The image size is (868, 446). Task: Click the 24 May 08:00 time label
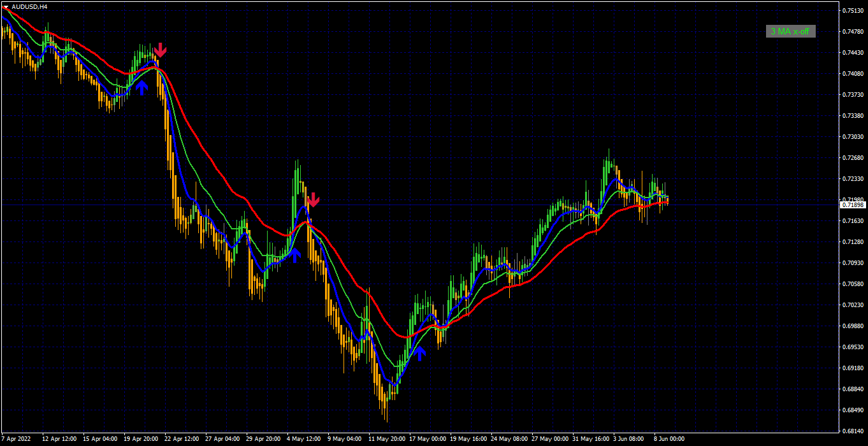[x=508, y=439]
